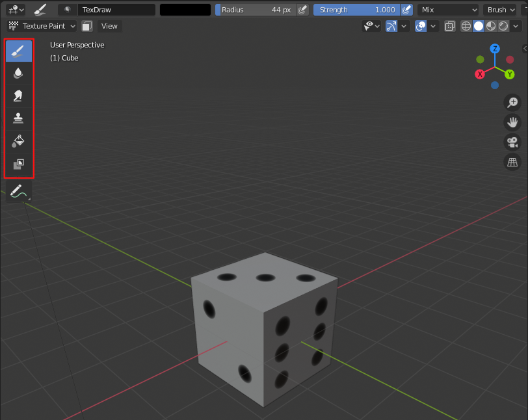528x420 pixels.
Task: Open the Mix blend mode dropdown
Action: coord(447,10)
